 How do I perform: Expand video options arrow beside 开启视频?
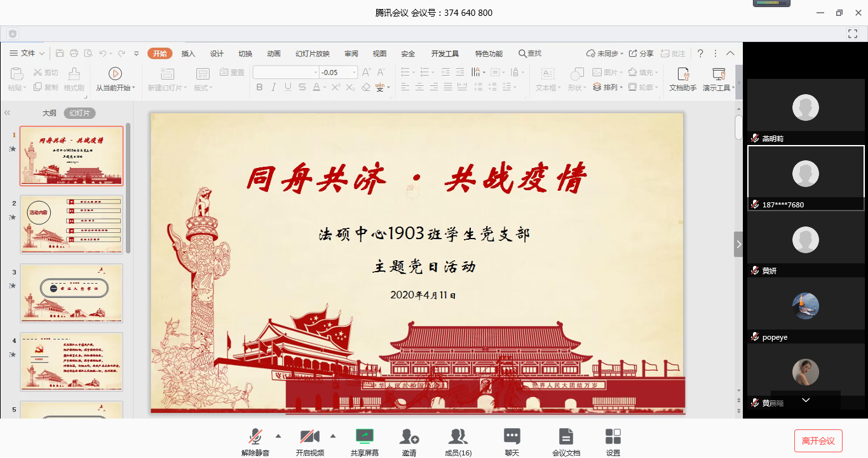tap(332, 436)
